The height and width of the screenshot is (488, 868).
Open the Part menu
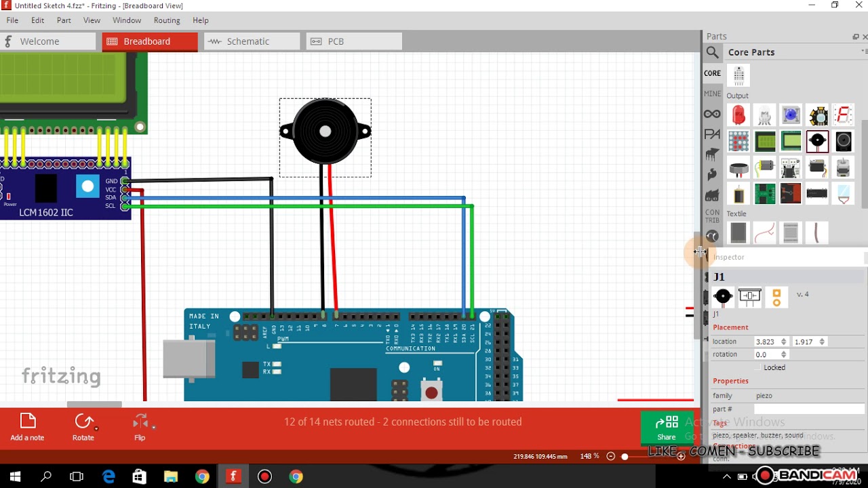coord(64,20)
